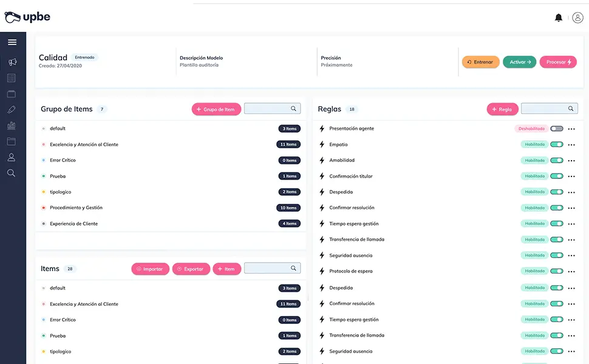589x364 pixels.
Task: Disable the Empatía rule toggle
Action: [x=557, y=144]
